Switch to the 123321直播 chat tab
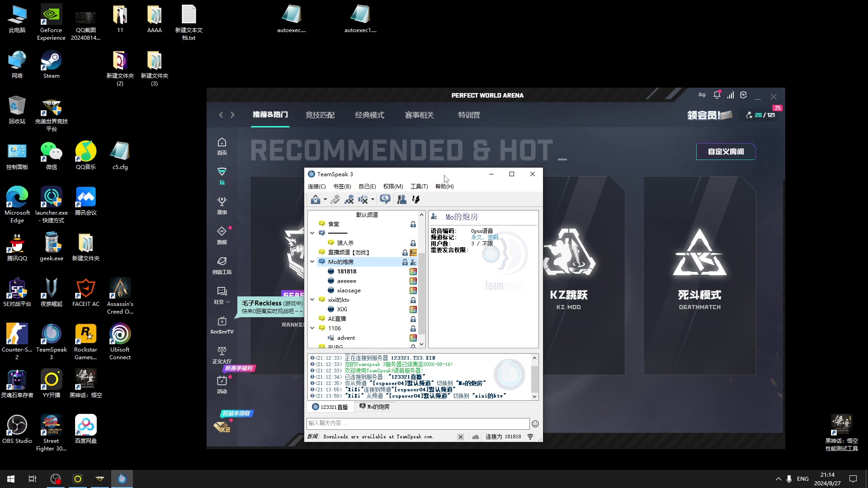The image size is (868, 488). [x=330, y=407]
